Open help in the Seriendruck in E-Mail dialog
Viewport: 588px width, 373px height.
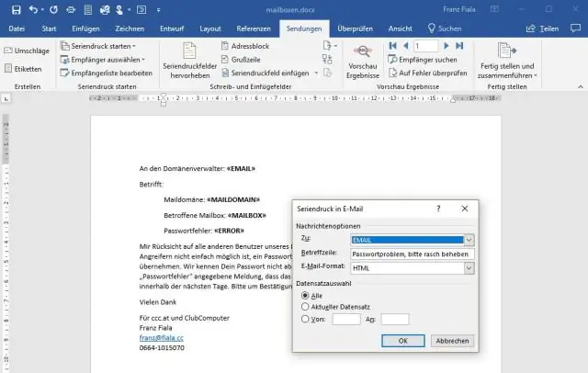[438, 209]
